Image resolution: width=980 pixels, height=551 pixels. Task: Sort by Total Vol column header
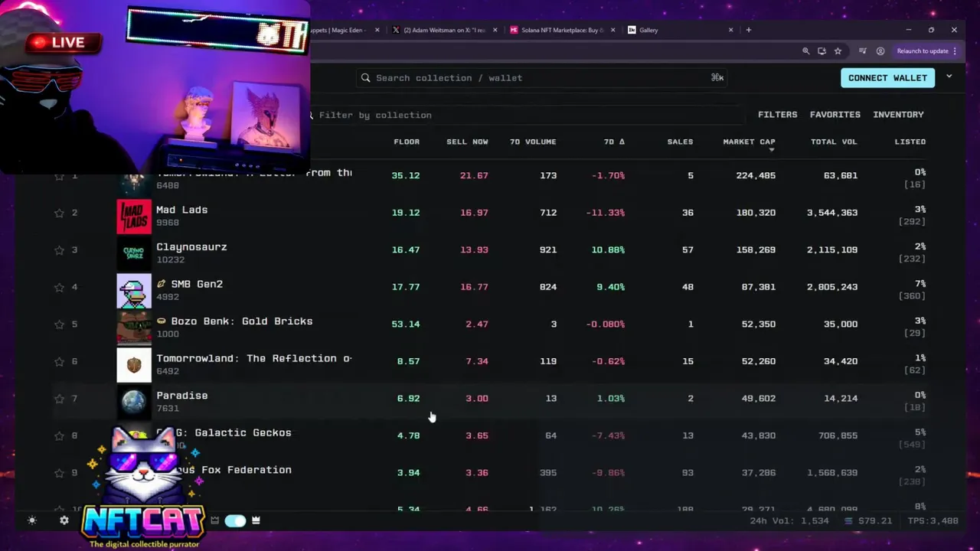(x=834, y=142)
